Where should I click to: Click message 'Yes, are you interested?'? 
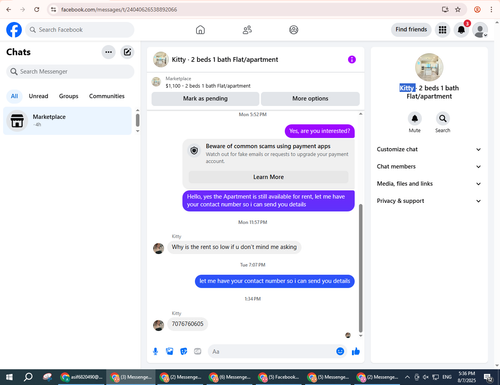pos(320,131)
